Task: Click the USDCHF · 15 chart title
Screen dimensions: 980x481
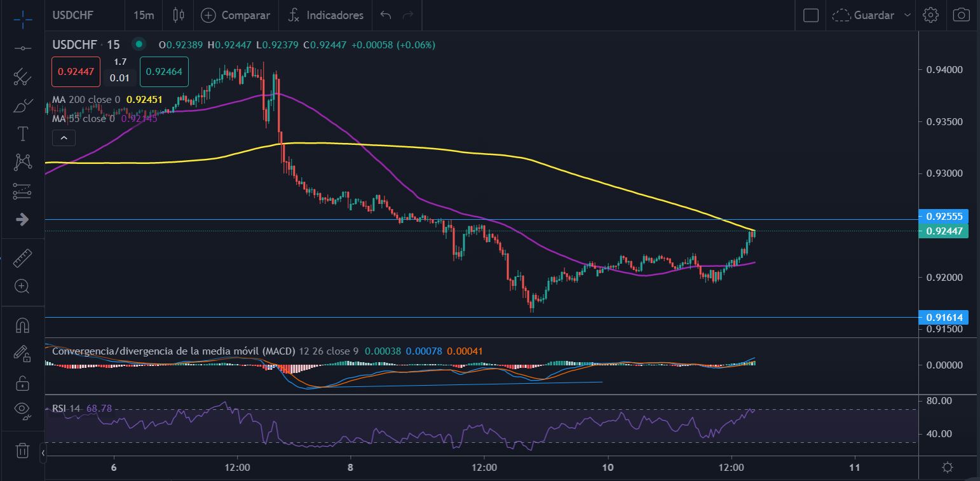Action: click(x=86, y=44)
